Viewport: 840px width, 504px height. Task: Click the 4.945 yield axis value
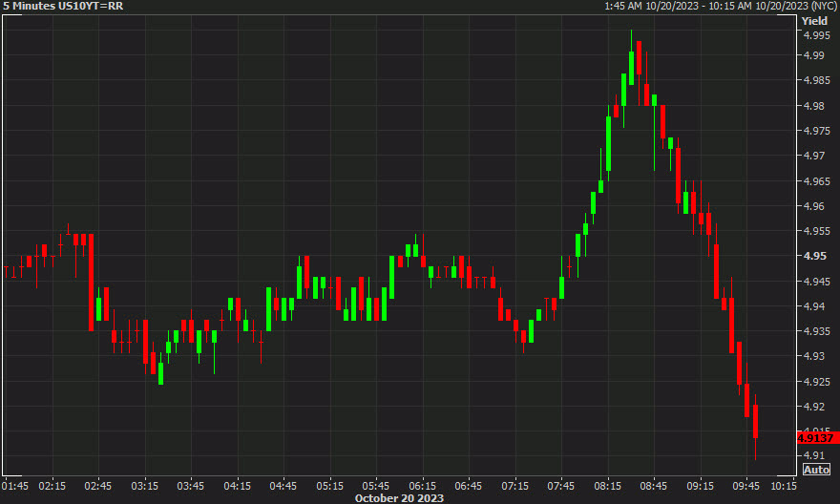click(x=816, y=282)
